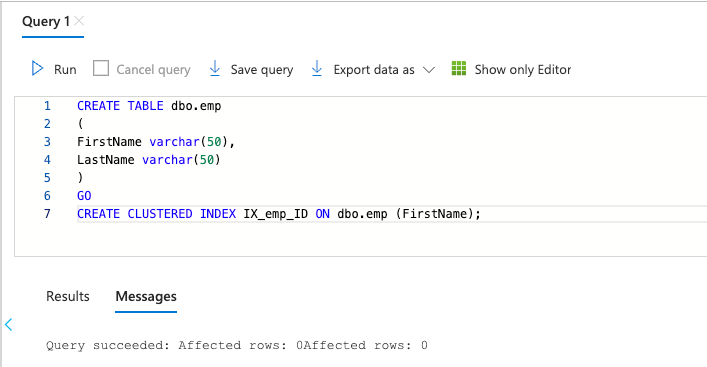Select the Query 1 tab

pos(46,21)
